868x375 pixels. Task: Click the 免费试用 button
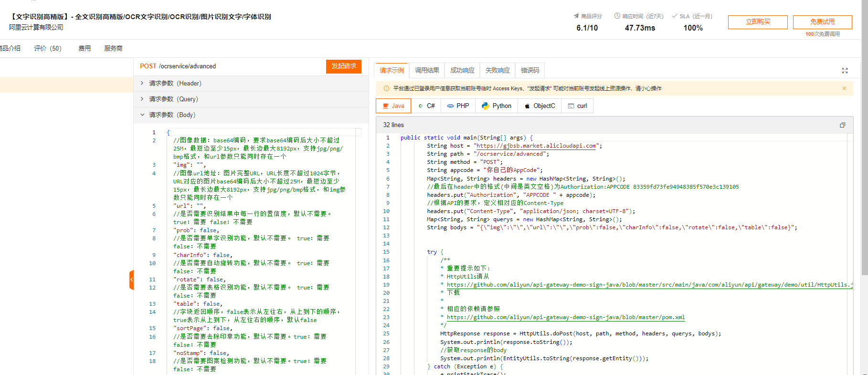822,22
